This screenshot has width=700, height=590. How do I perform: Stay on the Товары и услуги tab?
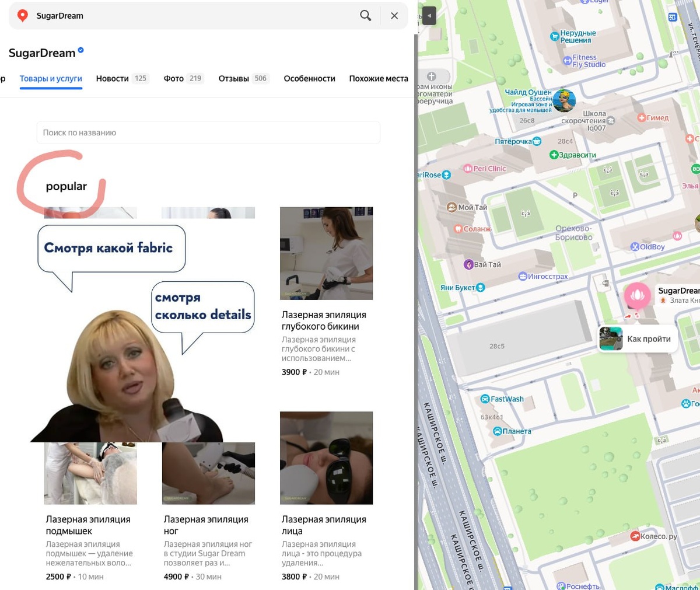pyautogui.click(x=51, y=78)
